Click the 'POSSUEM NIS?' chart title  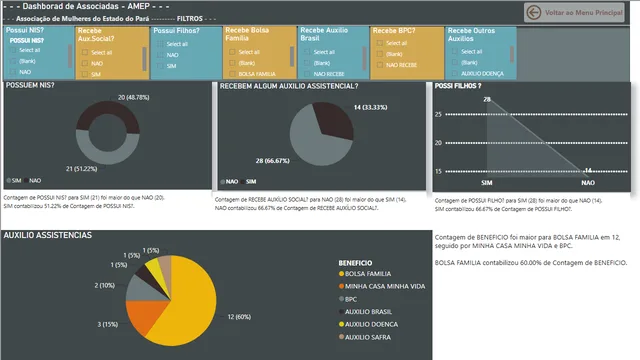(30, 85)
